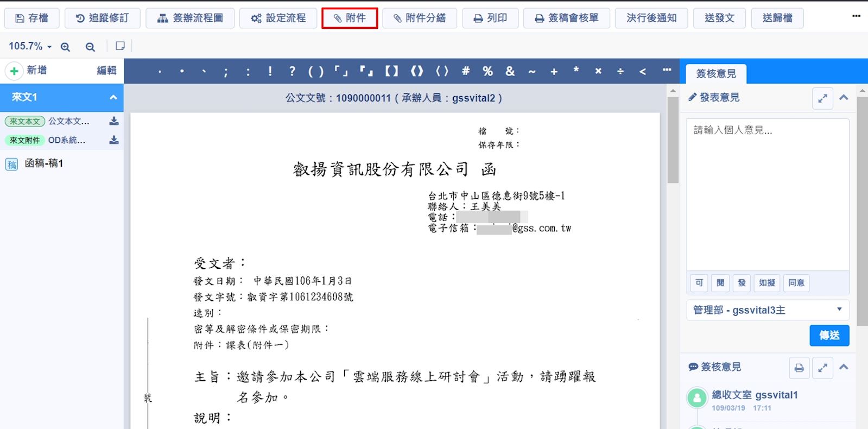Insert the less-than < symbol
The height and width of the screenshot is (429, 868).
click(643, 71)
